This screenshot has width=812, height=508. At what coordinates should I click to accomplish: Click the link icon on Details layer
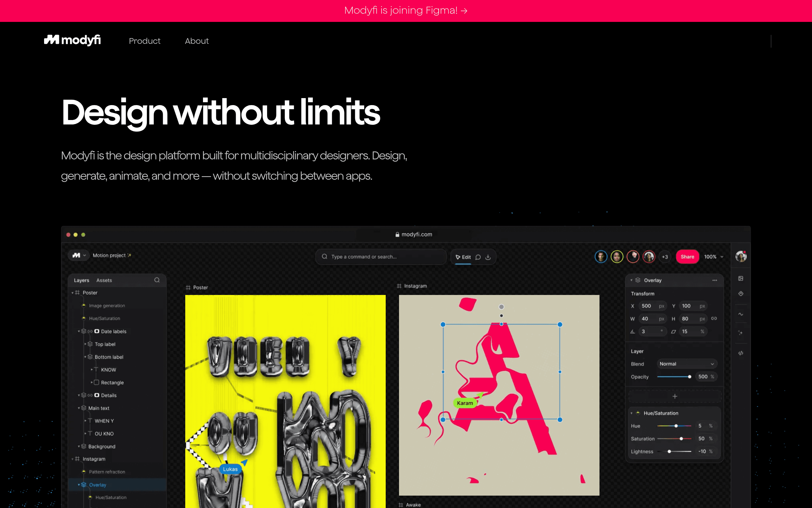(90, 396)
